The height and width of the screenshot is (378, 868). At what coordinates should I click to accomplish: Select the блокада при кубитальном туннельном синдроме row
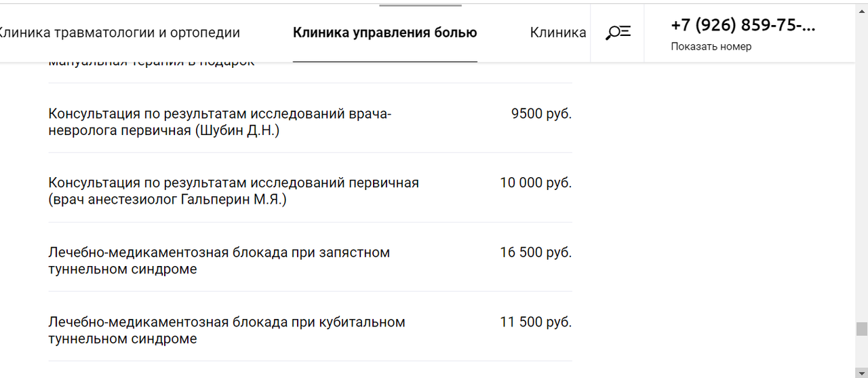(x=310, y=330)
